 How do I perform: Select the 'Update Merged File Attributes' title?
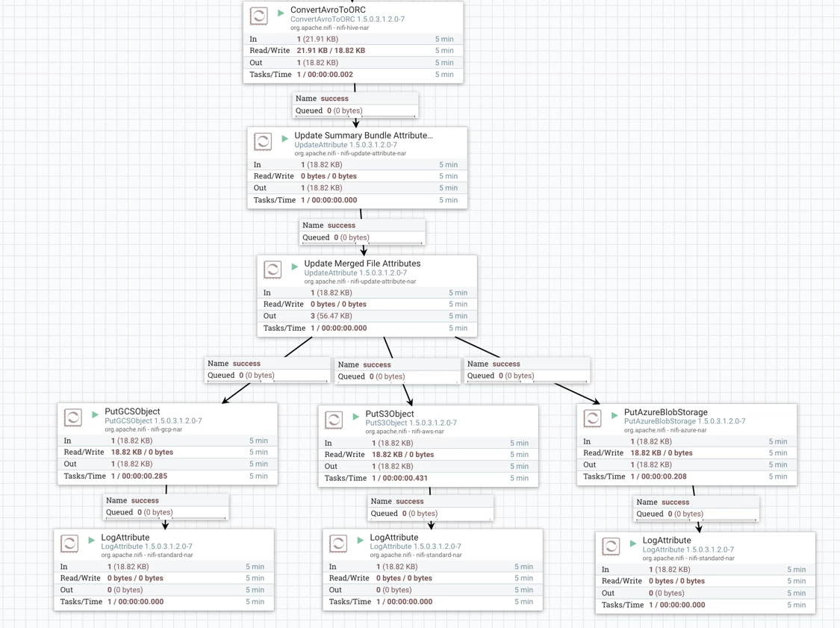click(362, 264)
